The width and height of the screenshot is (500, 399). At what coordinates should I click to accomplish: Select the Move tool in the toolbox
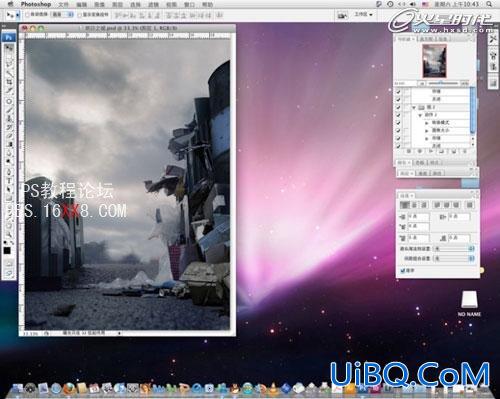click(9, 48)
